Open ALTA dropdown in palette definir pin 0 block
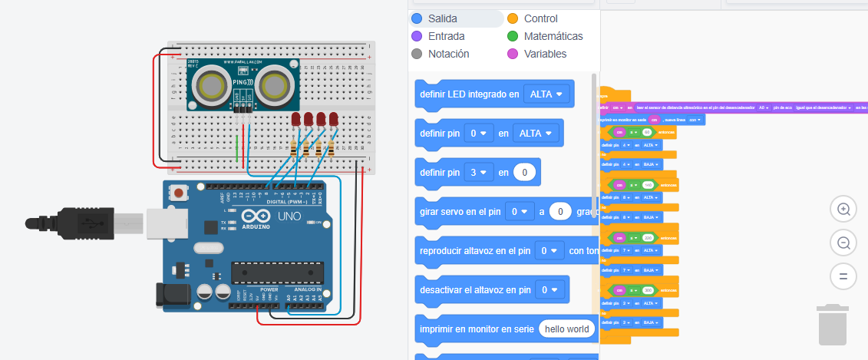The image size is (868, 360). [x=536, y=134]
